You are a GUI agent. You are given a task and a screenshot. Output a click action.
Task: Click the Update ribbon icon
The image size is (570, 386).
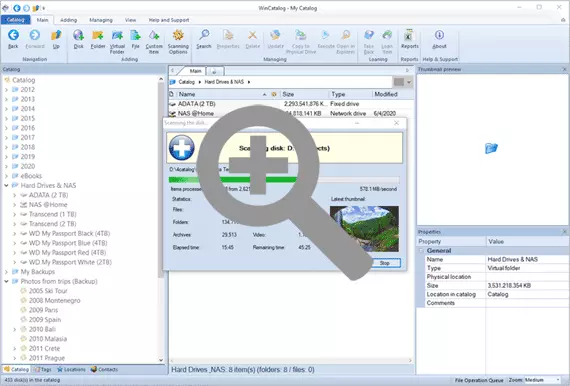(x=276, y=35)
